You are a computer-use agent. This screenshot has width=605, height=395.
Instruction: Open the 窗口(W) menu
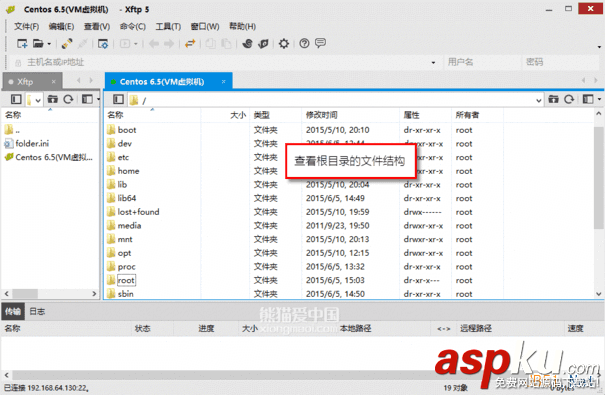click(205, 26)
